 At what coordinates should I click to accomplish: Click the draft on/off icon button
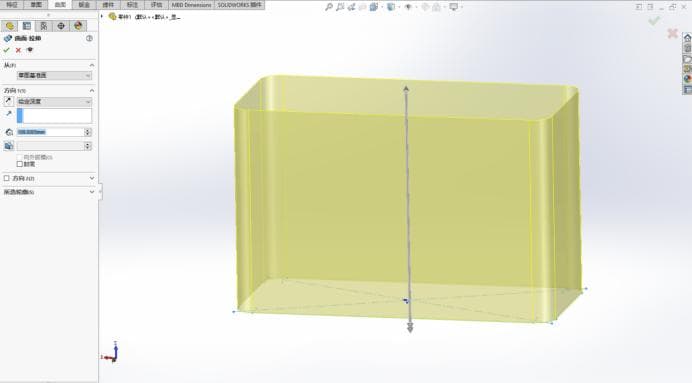click(9, 146)
